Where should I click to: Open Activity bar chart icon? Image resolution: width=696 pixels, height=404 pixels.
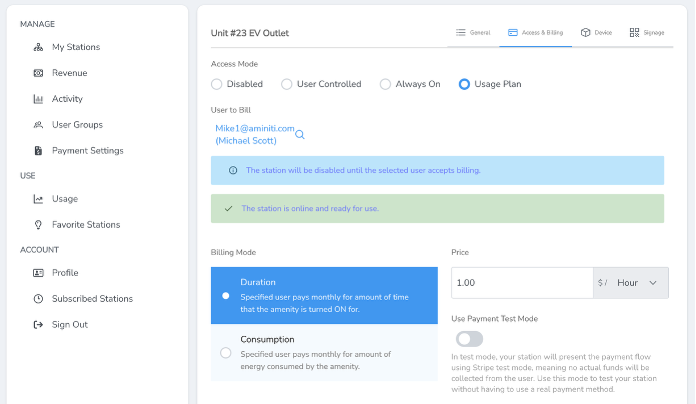(x=39, y=99)
